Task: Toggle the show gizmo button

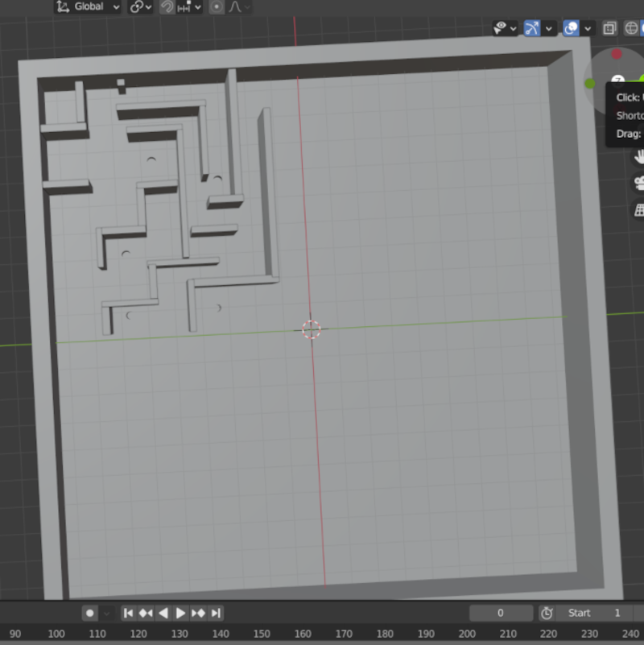Action: (532, 28)
